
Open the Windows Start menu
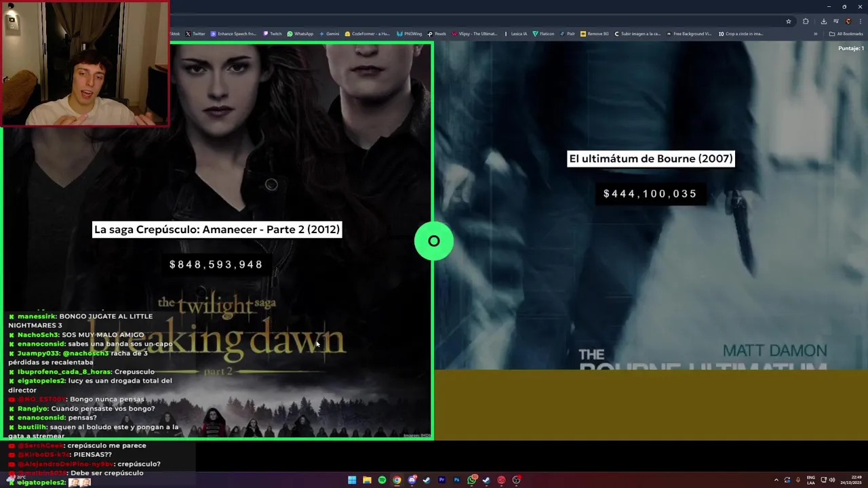tap(352, 480)
